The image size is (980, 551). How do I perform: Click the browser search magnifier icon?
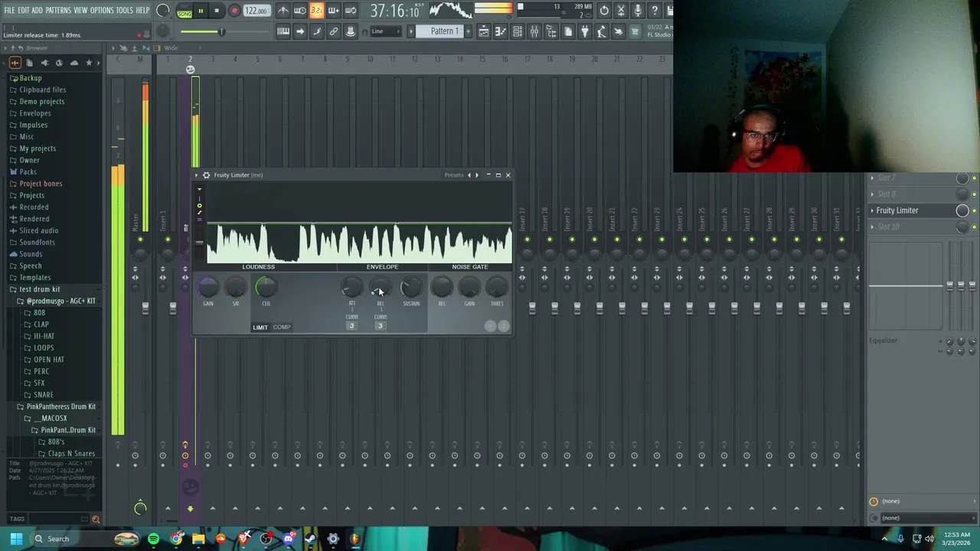pos(96,520)
